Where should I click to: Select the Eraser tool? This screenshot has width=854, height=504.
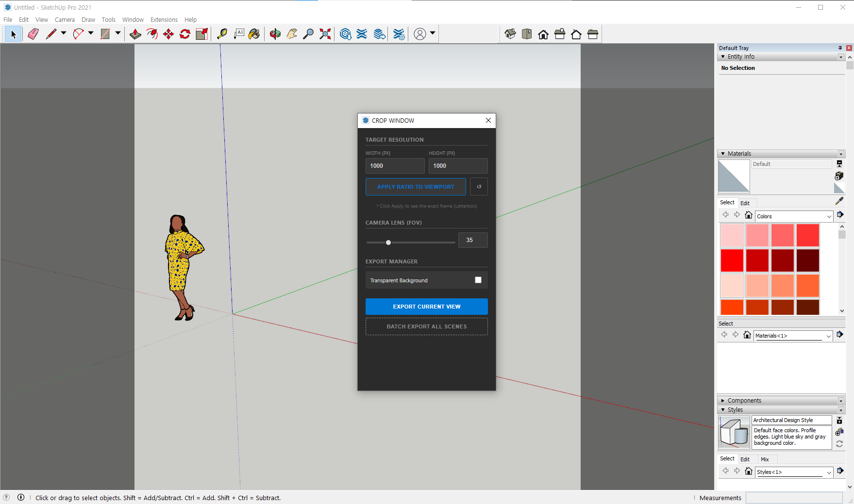coord(33,33)
